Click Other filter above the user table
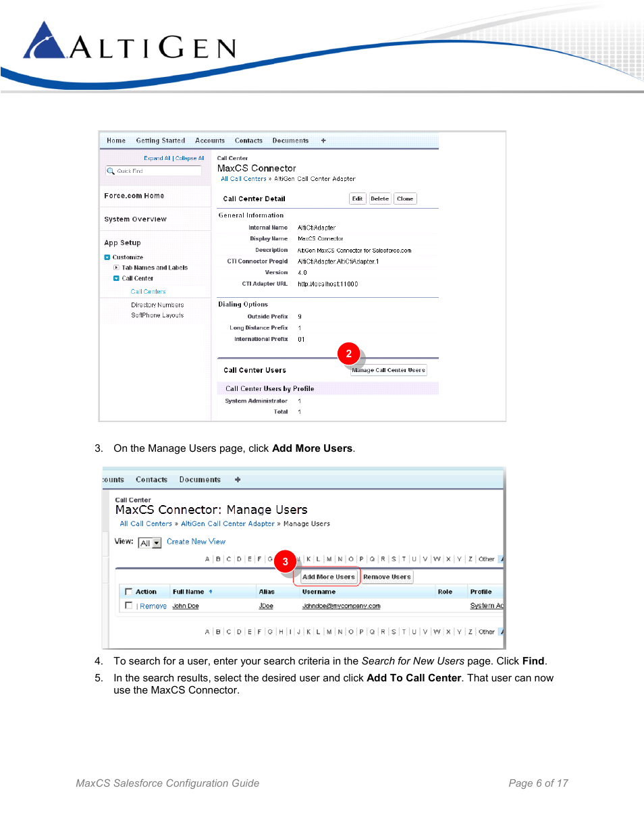 [x=487, y=559]
